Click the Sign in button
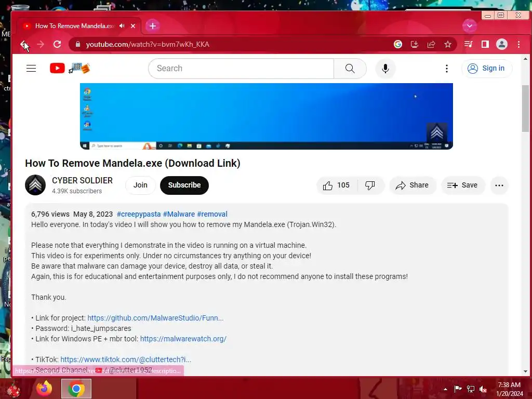The image size is (532, 399). tap(486, 69)
